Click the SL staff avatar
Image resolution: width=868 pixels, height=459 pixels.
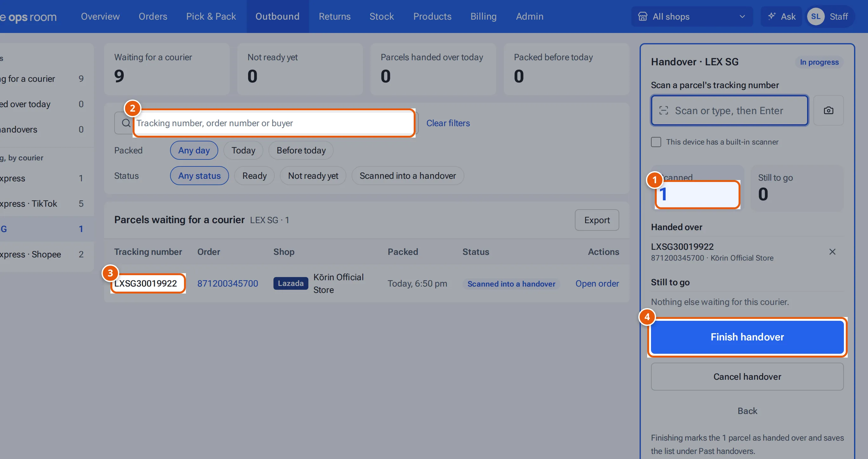coord(815,16)
